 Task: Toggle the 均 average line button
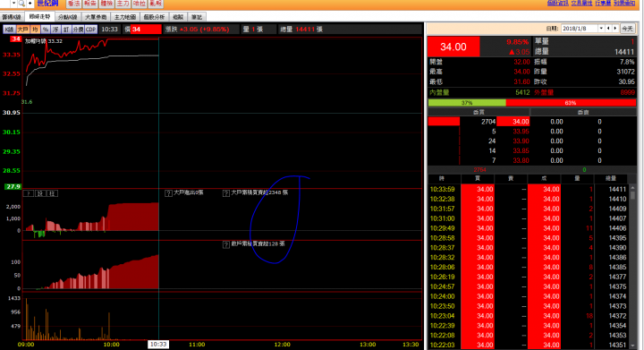click(35, 30)
